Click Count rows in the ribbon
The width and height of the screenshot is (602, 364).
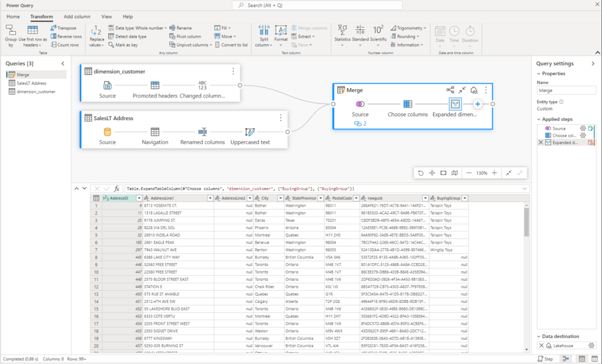coord(65,45)
